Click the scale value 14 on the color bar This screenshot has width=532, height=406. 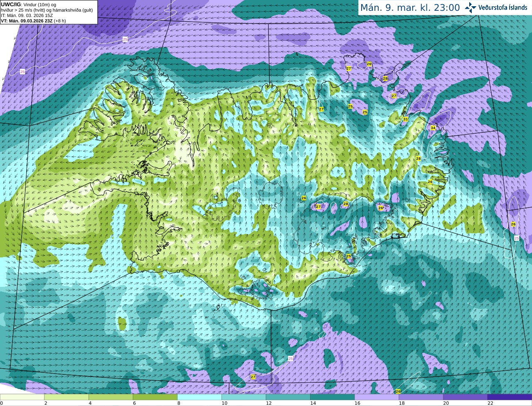click(x=313, y=403)
